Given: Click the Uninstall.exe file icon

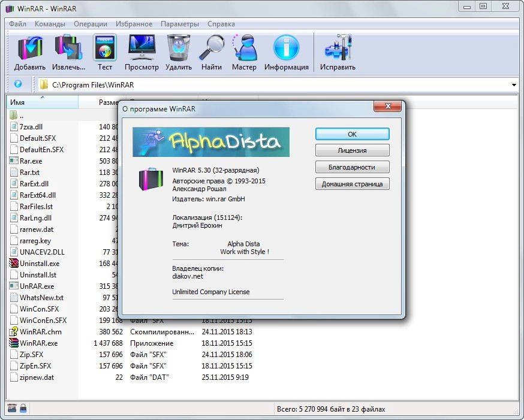Looking at the screenshot, I should pyautogui.click(x=14, y=263).
